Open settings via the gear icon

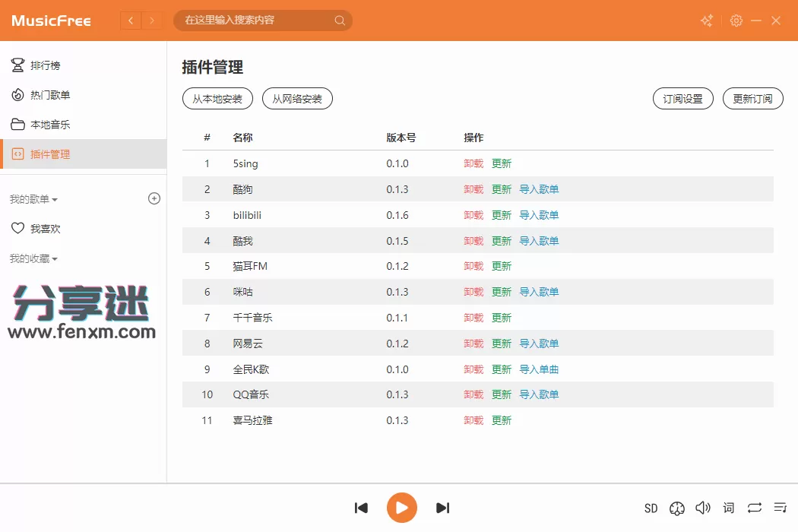click(x=736, y=21)
